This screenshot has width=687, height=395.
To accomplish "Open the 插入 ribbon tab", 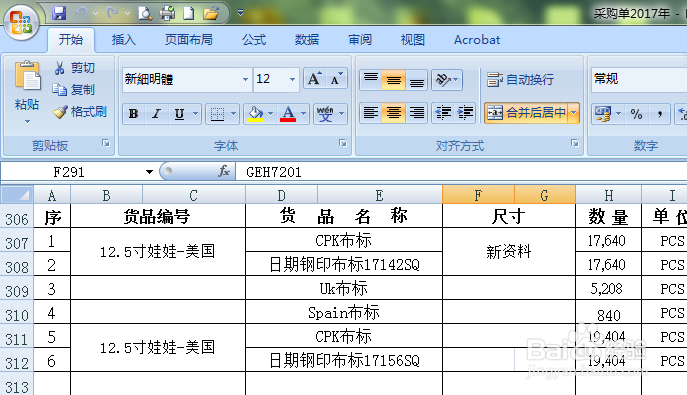I will pyautogui.click(x=124, y=40).
